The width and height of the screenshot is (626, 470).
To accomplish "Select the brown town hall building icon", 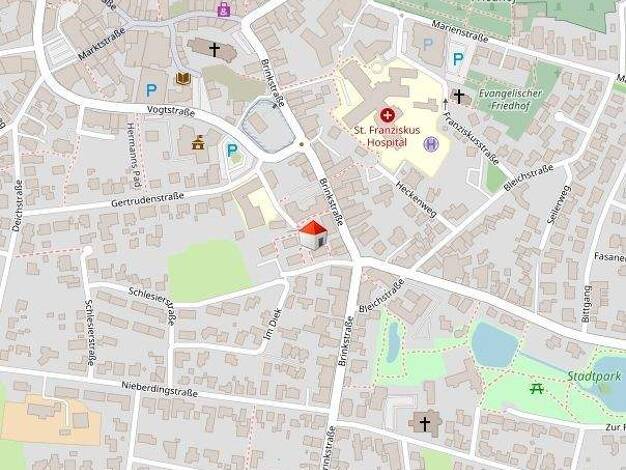I will (198, 143).
